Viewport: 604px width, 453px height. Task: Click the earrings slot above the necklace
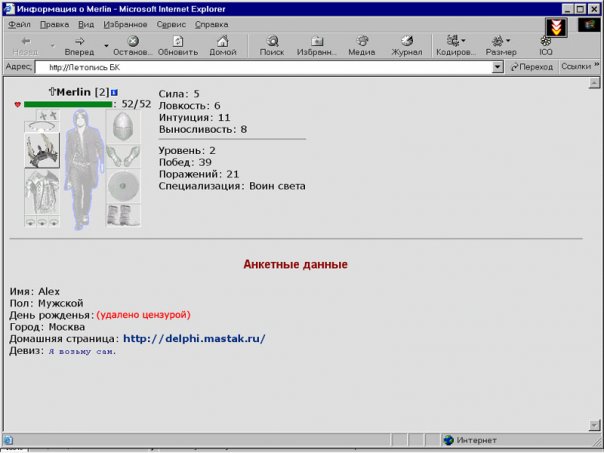49,115
